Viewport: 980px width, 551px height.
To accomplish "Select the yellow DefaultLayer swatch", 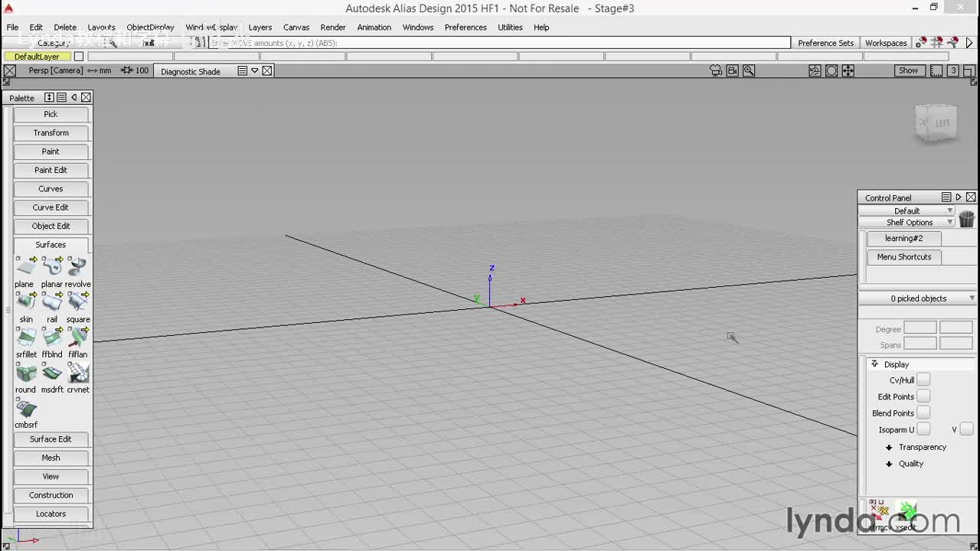I will [37, 57].
